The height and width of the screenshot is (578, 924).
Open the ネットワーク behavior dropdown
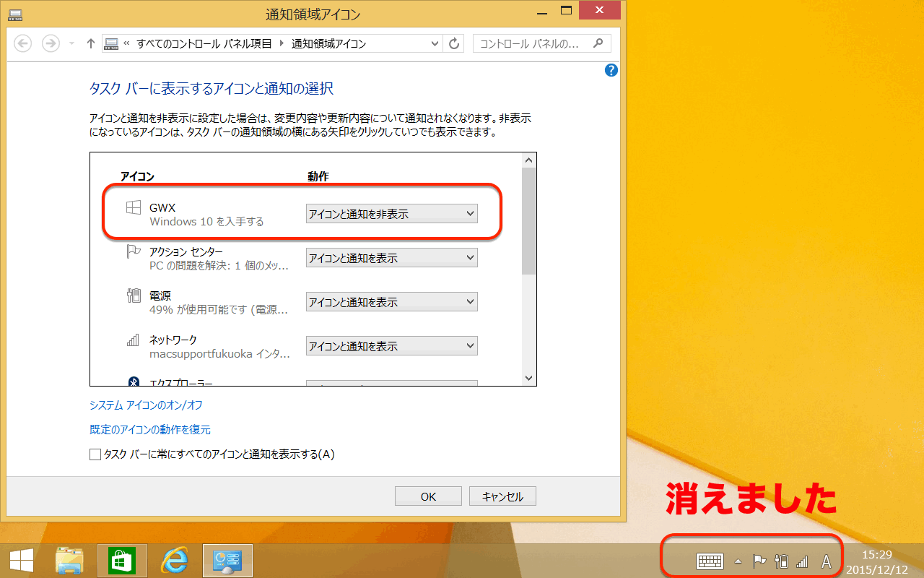[391, 346]
